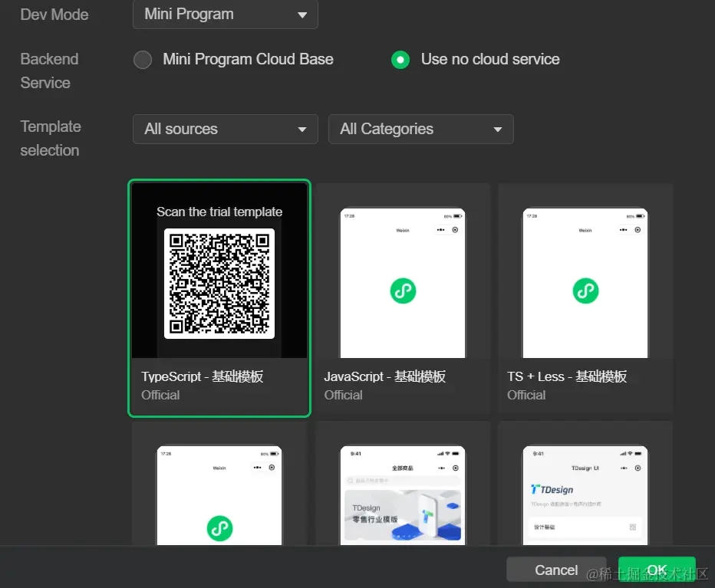The width and height of the screenshot is (715, 588).
Task: Click the capsule close circle in TS + Less preview
Action: [x=638, y=230]
